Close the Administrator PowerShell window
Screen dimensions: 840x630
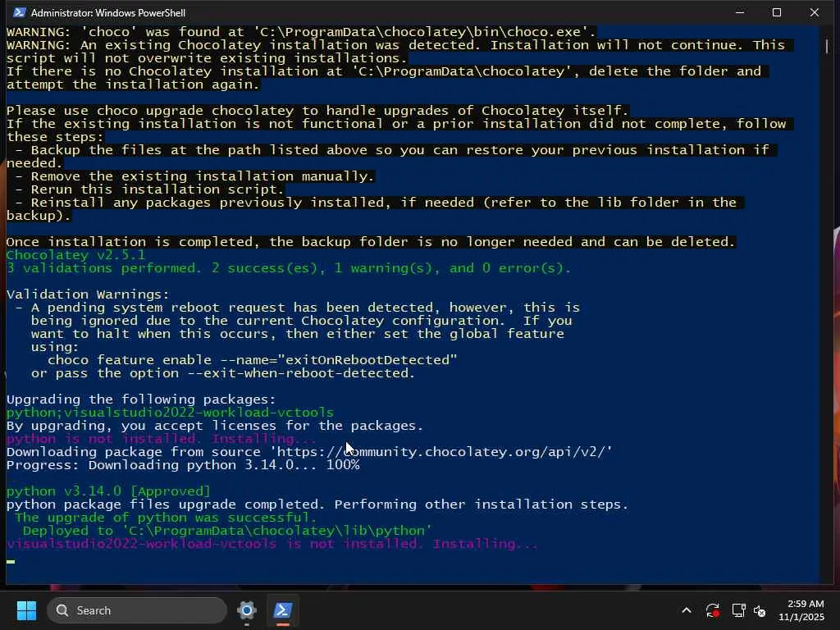pos(815,12)
